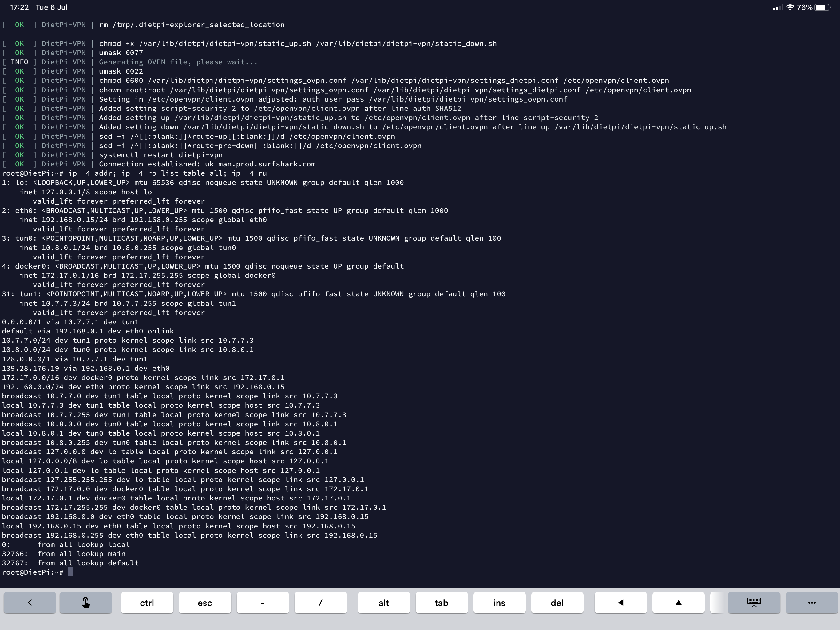Tap the Wi-Fi status icon
840x630 pixels.
(790, 8)
